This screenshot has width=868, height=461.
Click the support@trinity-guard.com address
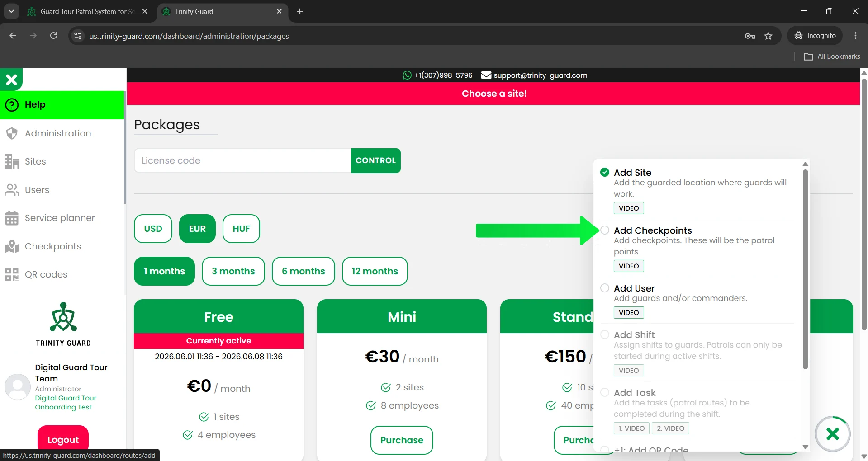tap(541, 75)
